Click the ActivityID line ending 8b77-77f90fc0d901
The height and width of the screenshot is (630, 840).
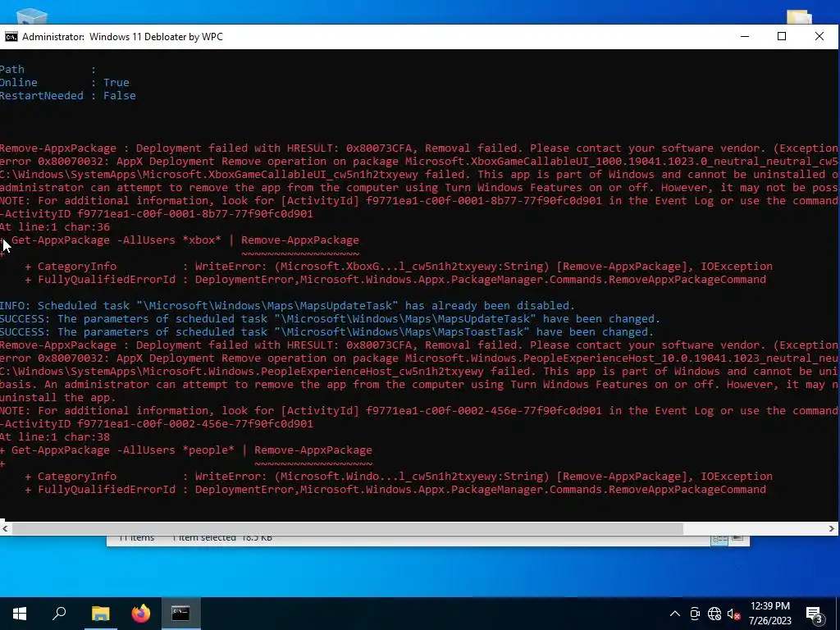pyautogui.click(x=157, y=214)
